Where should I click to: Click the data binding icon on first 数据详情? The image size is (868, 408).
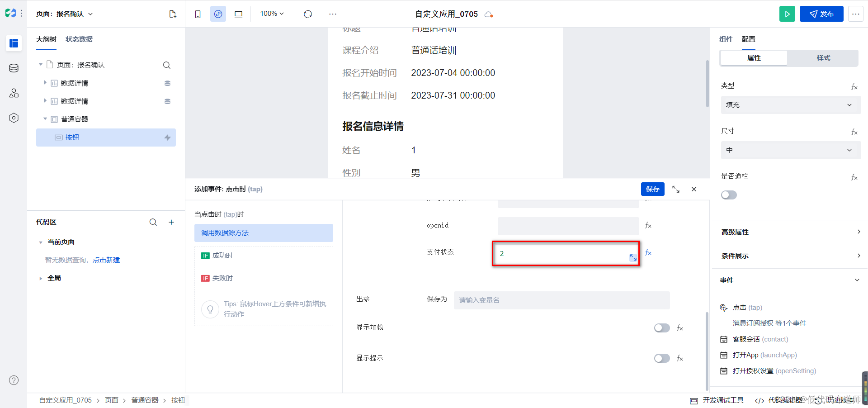pyautogui.click(x=167, y=83)
